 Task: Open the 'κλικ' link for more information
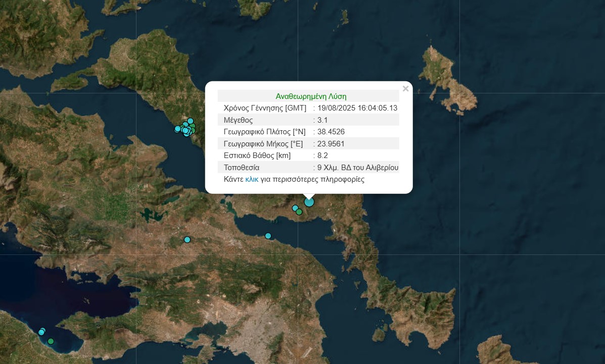252,179
